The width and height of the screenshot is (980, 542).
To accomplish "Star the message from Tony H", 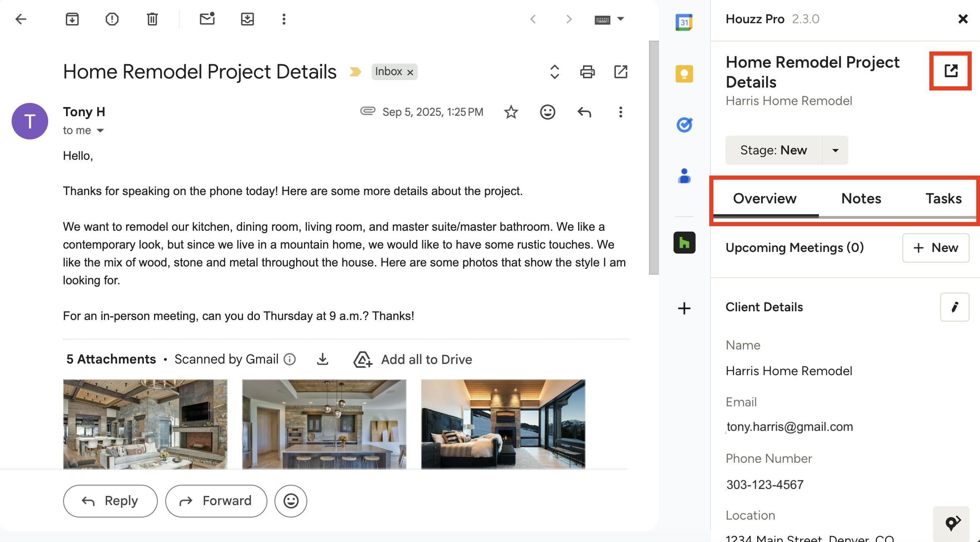I will tap(511, 112).
